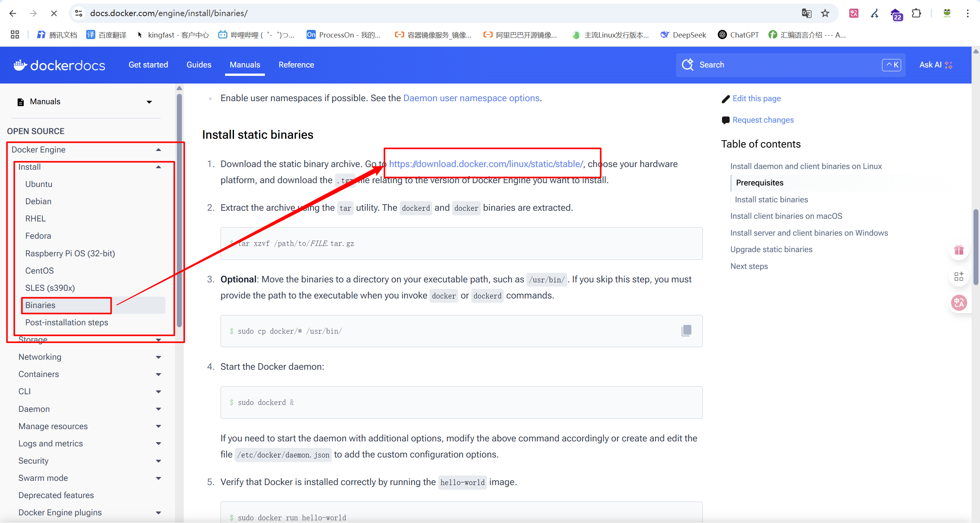Screen dimensions: 980x523
Task: Open the 主流Linux发行版本 bookmark
Action: pyautogui.click(x=610, y=35)
